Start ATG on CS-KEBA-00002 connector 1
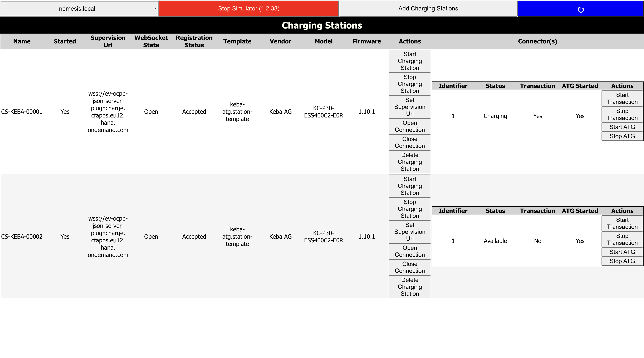The height and width of the screenshot is (358, 644). 622,252
